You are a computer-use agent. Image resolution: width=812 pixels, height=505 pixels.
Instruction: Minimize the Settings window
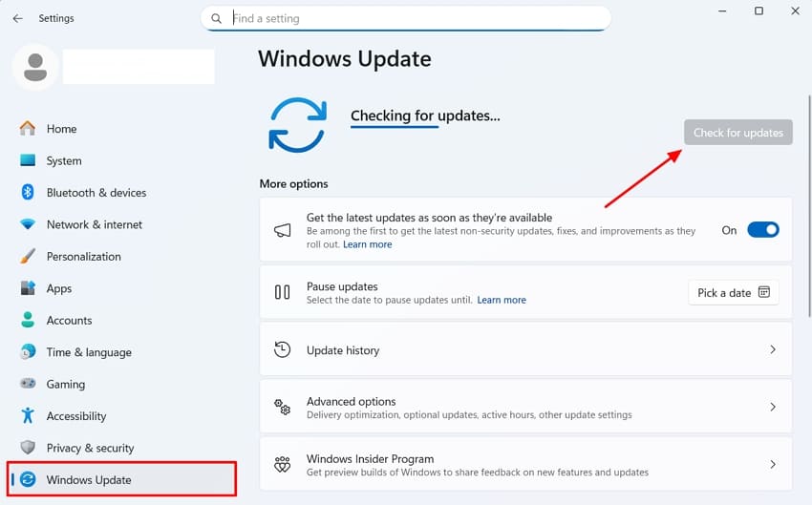click(722, 11)
